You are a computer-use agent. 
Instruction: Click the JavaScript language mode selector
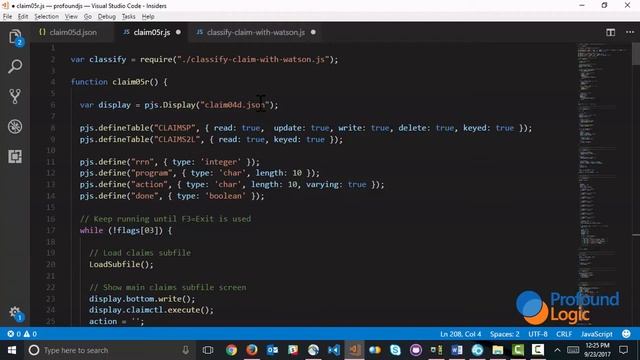point(596,334)
